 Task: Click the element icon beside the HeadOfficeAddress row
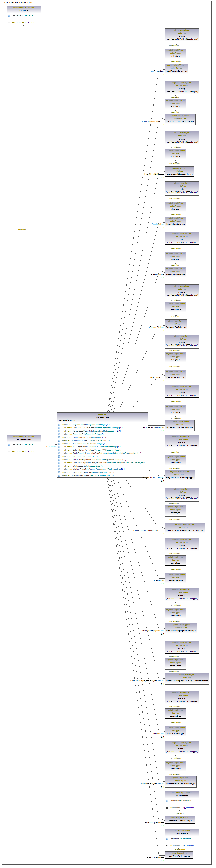tap(59, 475)
